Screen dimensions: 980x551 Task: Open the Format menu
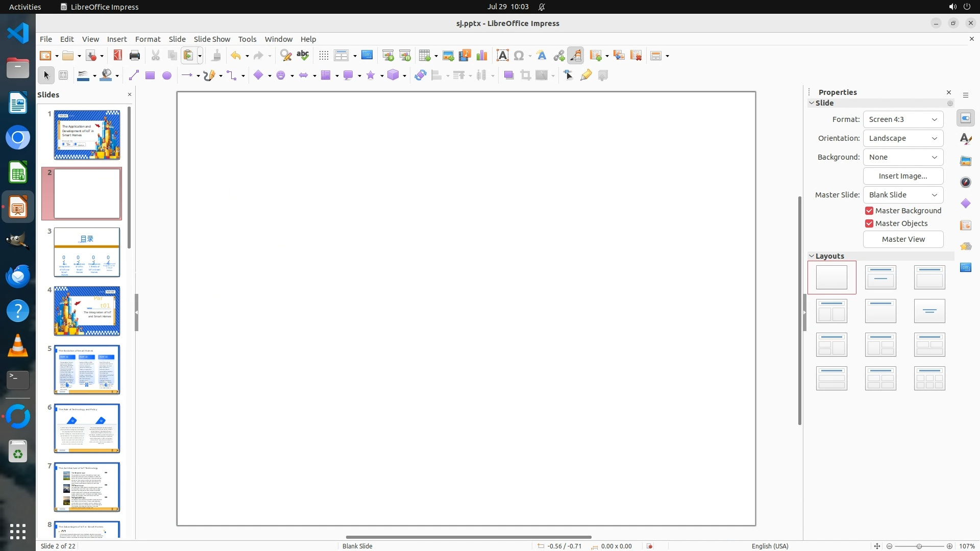(148, 39)
